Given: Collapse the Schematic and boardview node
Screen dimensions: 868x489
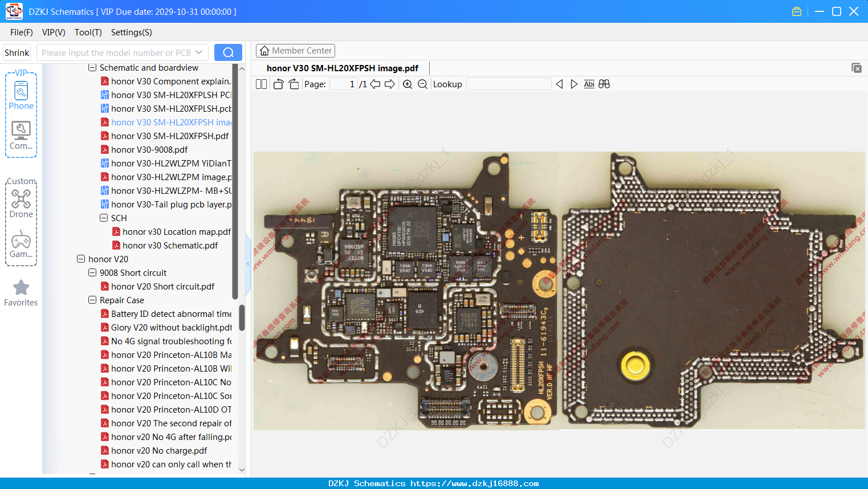Looking at the screenshot, I should pos(92,68).
